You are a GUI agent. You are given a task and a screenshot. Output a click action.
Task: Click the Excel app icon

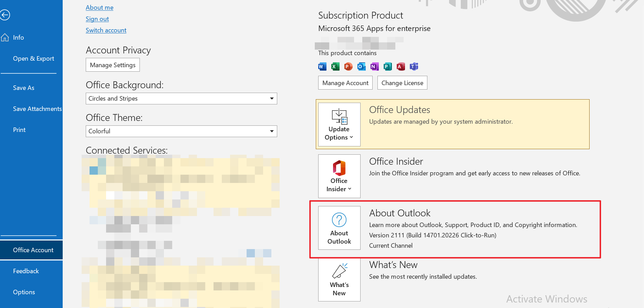coord(335,66)
